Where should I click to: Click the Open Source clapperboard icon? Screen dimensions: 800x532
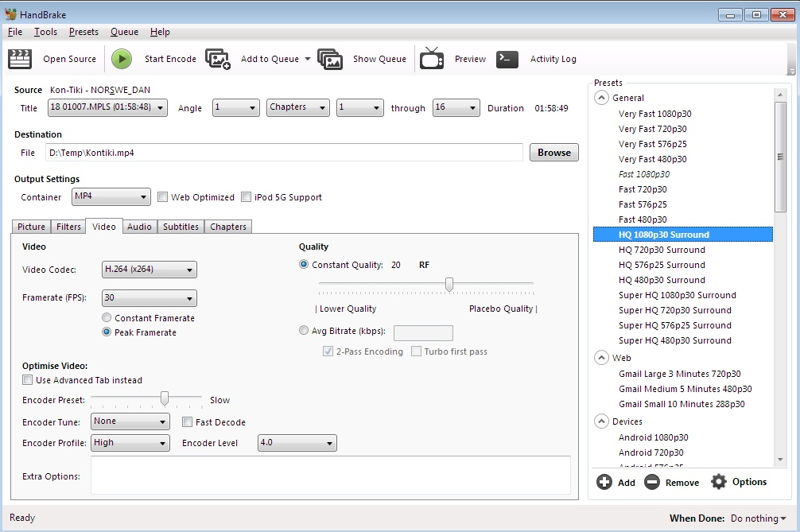[20, 59]
